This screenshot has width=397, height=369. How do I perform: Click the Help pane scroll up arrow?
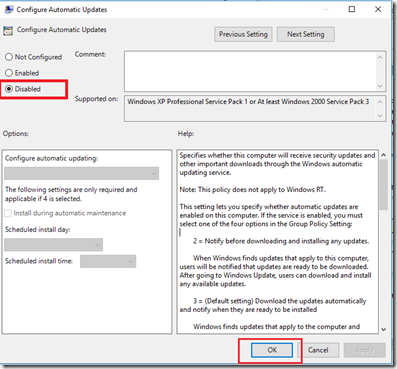click(383, 155)
